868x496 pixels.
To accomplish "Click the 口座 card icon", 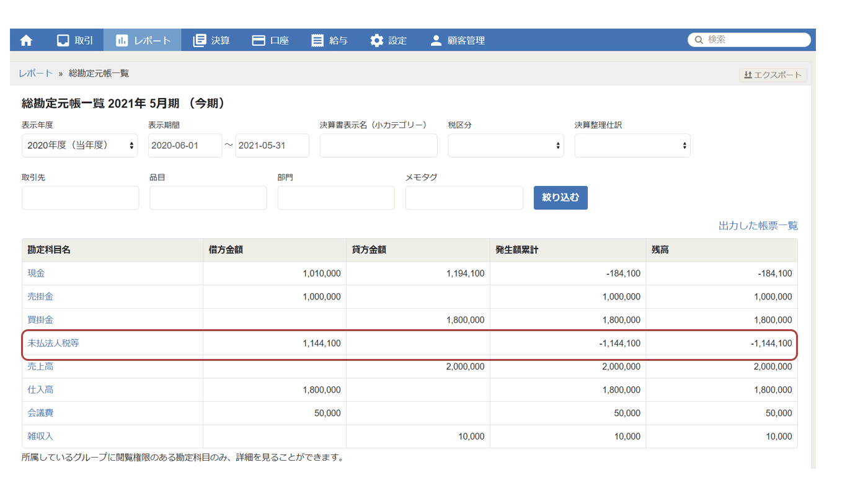I will (259, 40).
